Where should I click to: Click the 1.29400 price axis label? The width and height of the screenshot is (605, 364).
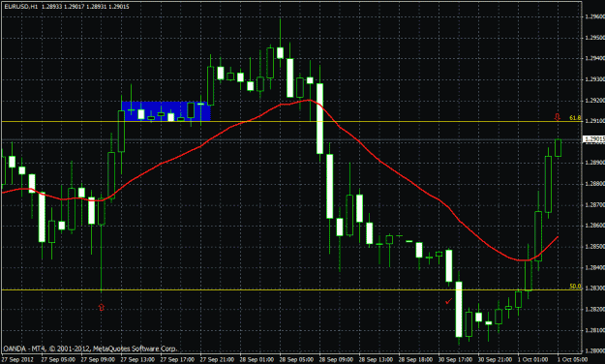[x=594, y=59]
